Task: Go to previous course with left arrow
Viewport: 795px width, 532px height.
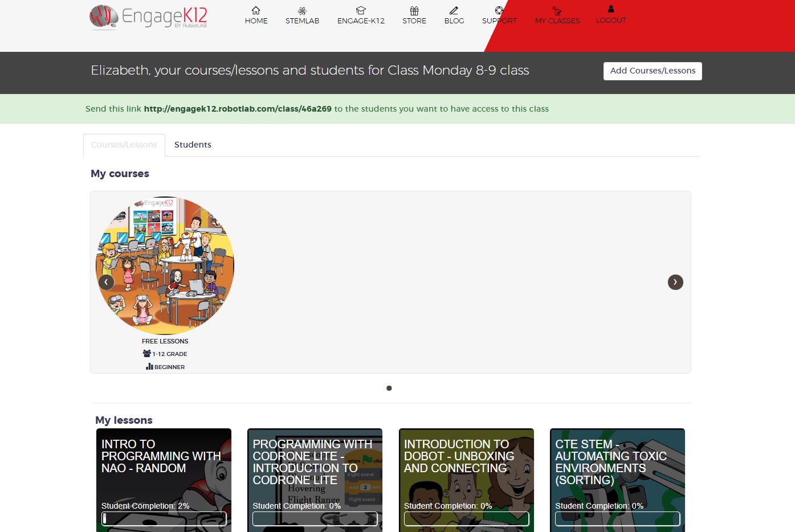Action: coord(106,282)
